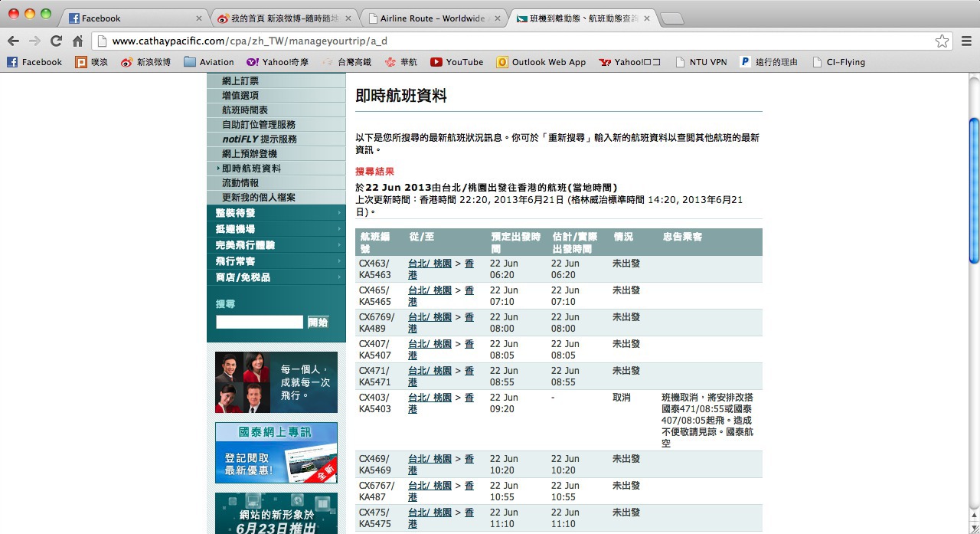Open the 新浪微博 bookmark in the bar
This screenshot has height=534, width=980.
click(x=146, y=62)
